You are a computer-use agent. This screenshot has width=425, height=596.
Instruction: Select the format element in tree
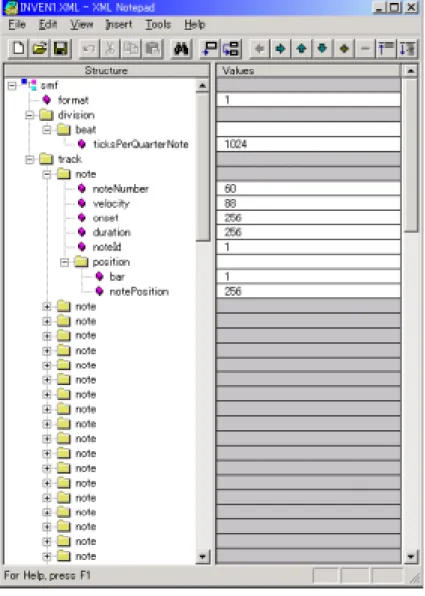point(73,100)
